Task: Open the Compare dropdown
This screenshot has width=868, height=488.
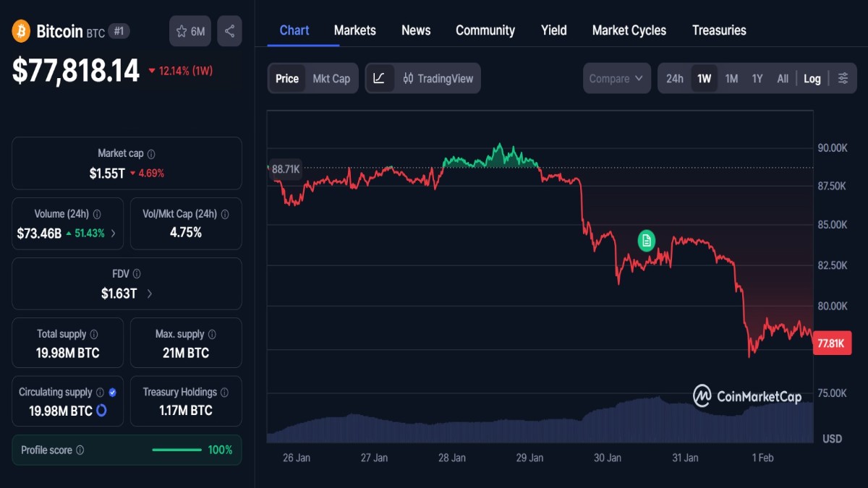Action: click(x=616, y=78)
